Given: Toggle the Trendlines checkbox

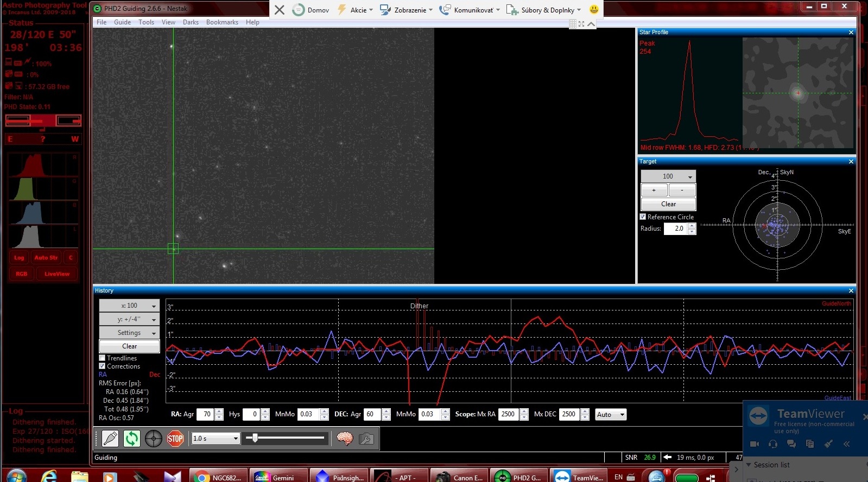Looking at the screenshot, I should [x=102, y=358].
